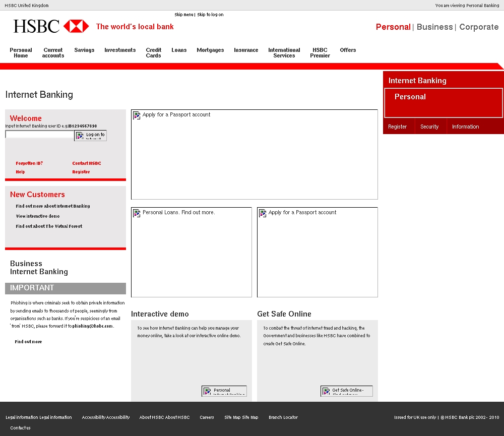Open Current accounts menu
The width and height of the screenshot is (504, 436).
pyautogui.click(x=53, y=53)
